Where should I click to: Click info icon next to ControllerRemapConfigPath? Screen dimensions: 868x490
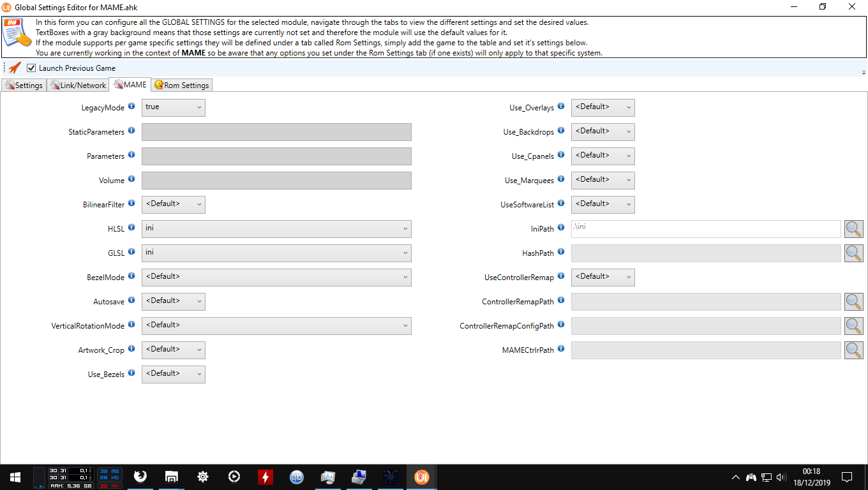[561, 325]
